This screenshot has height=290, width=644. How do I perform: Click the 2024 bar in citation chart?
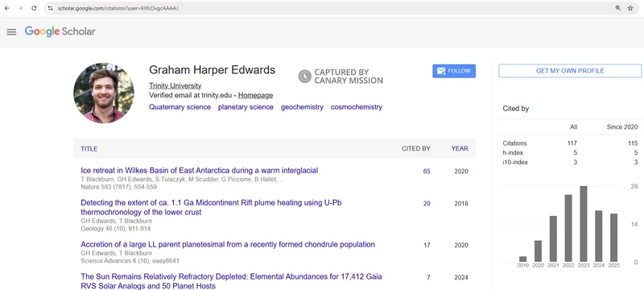point(598,236)
